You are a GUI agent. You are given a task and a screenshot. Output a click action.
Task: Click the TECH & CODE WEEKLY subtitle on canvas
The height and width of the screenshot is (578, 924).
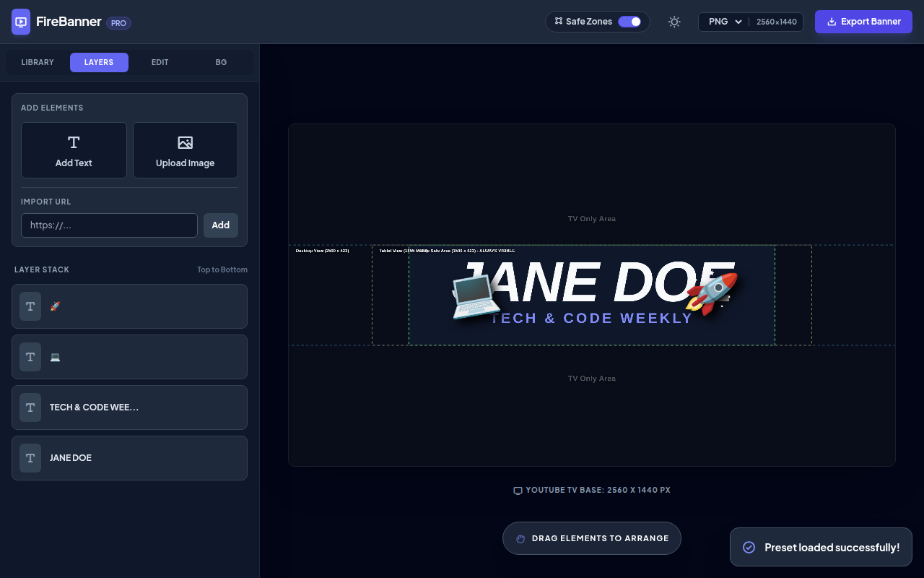pos(592,318)
